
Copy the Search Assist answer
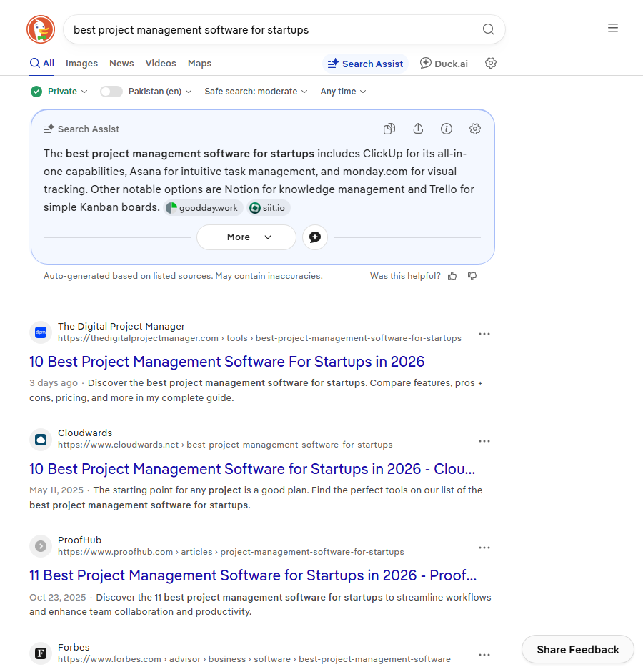point(389,129)
